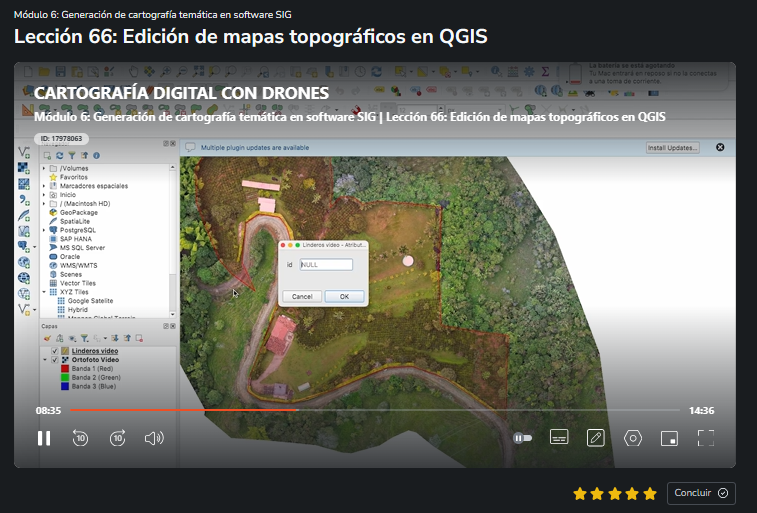Pause the video playback
The height and width of the screenshot is (513, 757).
point(44,438)
